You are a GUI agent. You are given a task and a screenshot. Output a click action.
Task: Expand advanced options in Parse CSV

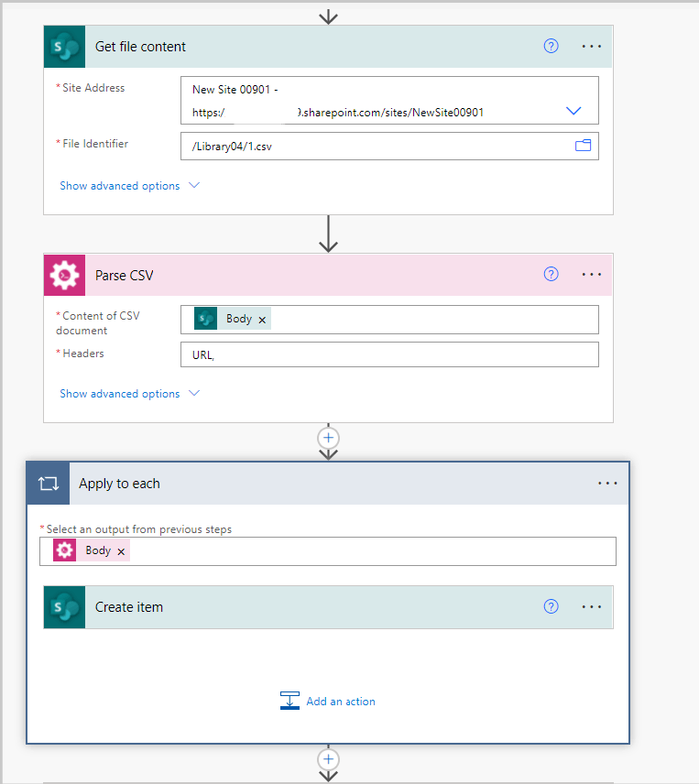click(129, 394)
